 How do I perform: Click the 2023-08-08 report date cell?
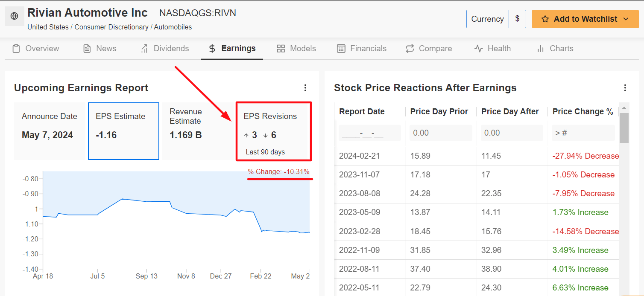tap(360, 194)
